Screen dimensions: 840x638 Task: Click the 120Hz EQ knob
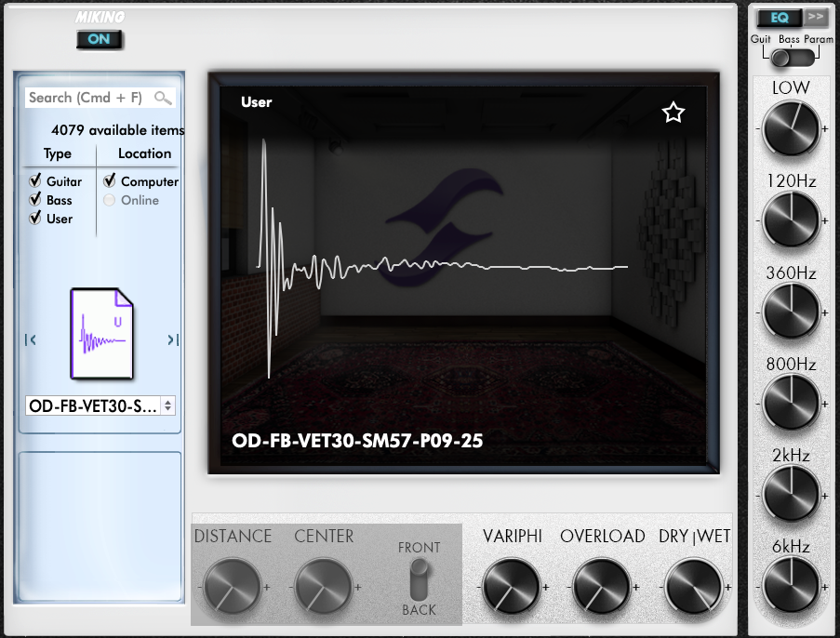[x=792, y=220]
